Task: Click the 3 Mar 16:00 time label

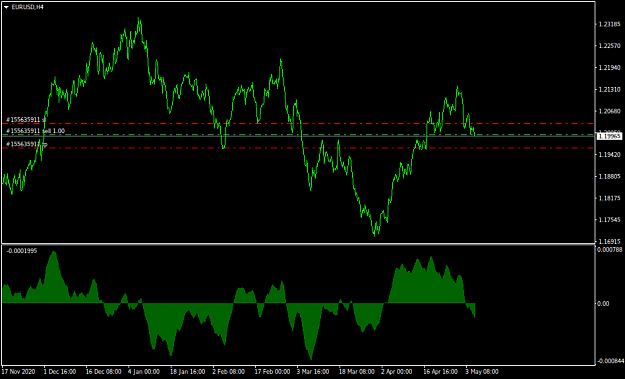Action: click(x=313, y=372)
